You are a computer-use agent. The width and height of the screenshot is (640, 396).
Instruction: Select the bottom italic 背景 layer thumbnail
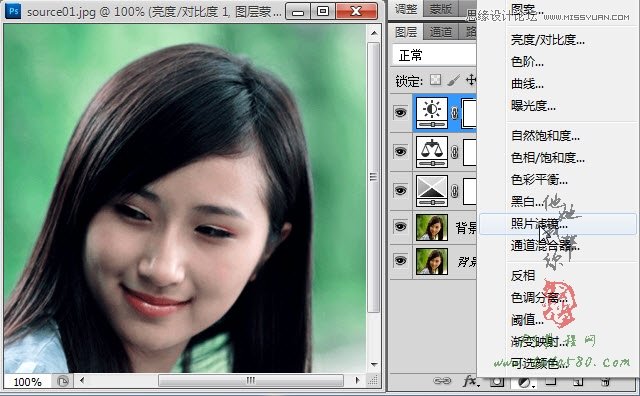tap(432, 261)
